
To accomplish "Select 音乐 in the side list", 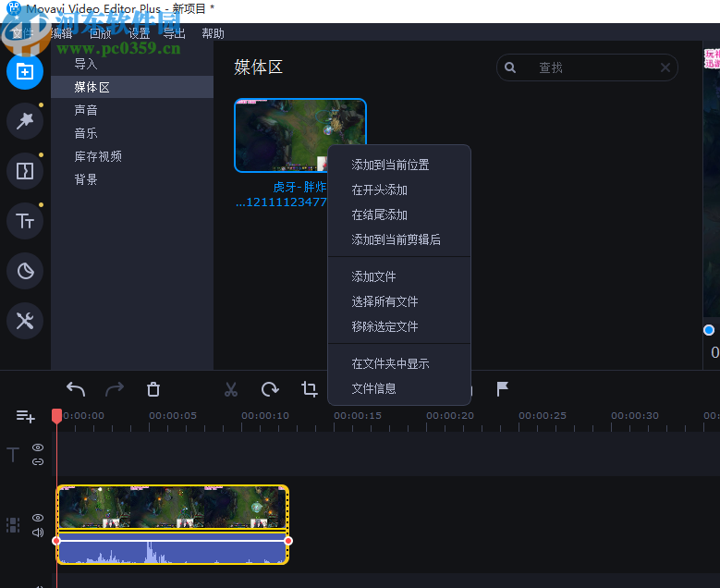I will point(132,133).
